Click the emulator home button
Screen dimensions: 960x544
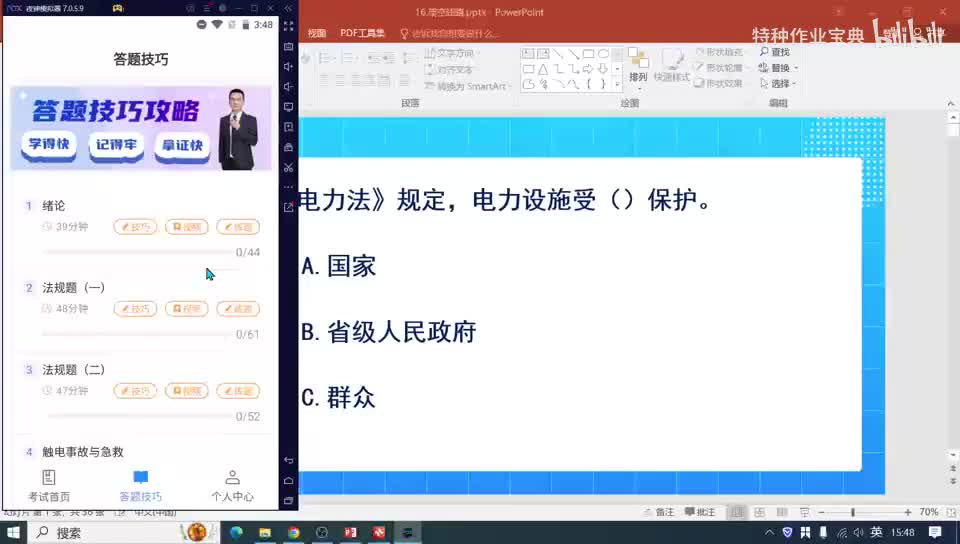tap(288, 480)
